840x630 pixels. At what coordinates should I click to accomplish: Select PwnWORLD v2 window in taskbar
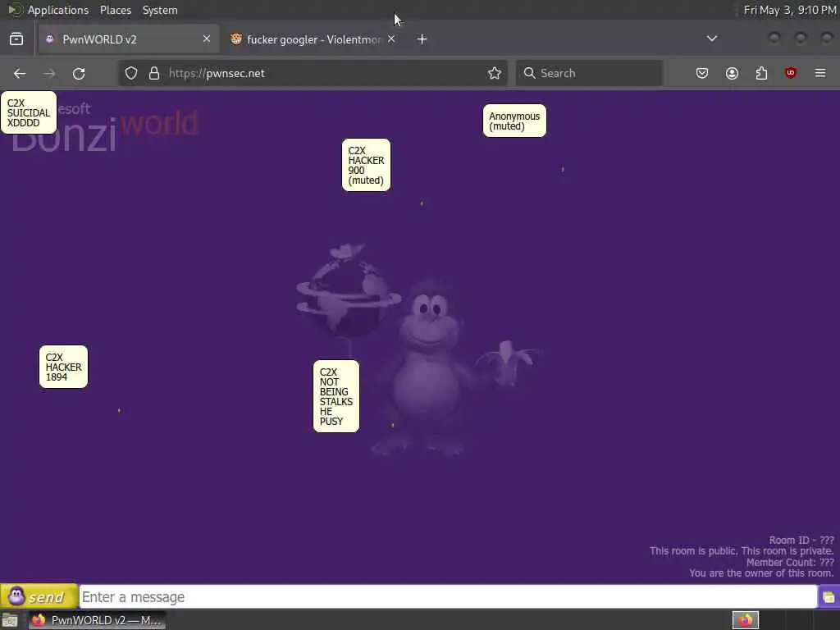(x=97, y=620)
